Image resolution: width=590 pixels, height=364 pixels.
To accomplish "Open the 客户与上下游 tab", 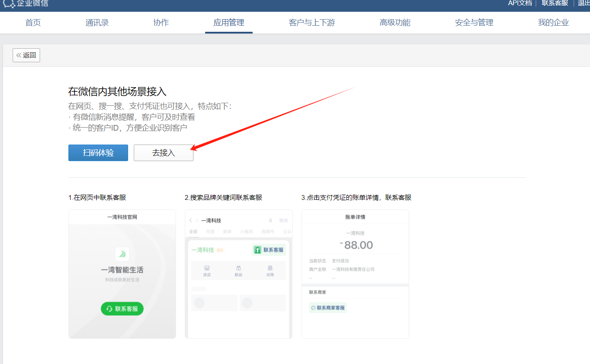I will (312, 23).
